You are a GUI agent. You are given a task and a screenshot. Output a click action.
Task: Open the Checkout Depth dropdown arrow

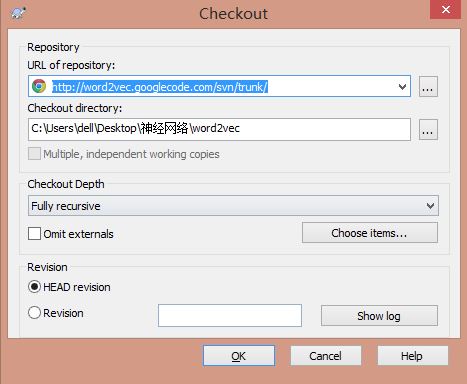430,206
